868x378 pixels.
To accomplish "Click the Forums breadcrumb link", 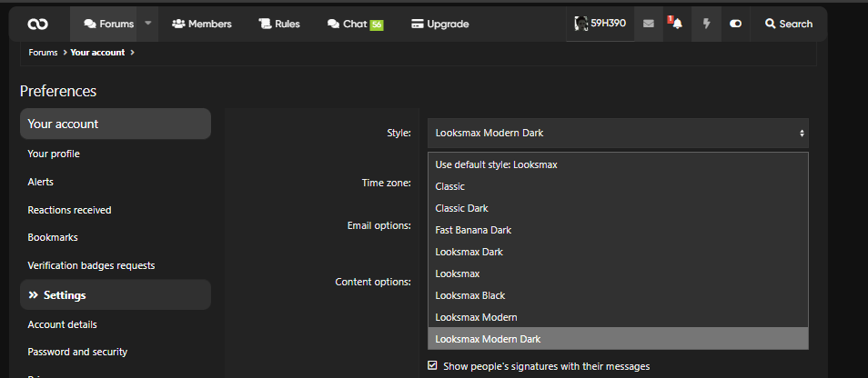I will tap(43, 53).
